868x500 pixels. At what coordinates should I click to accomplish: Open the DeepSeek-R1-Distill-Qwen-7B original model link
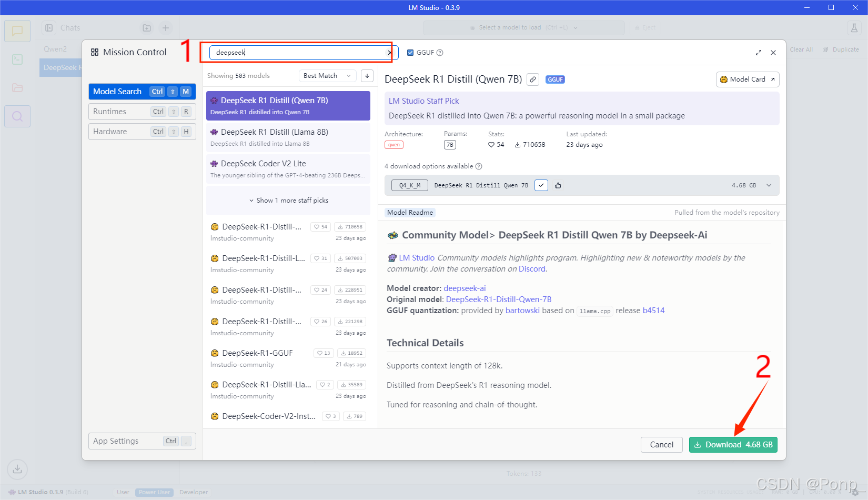pos(499,299)
